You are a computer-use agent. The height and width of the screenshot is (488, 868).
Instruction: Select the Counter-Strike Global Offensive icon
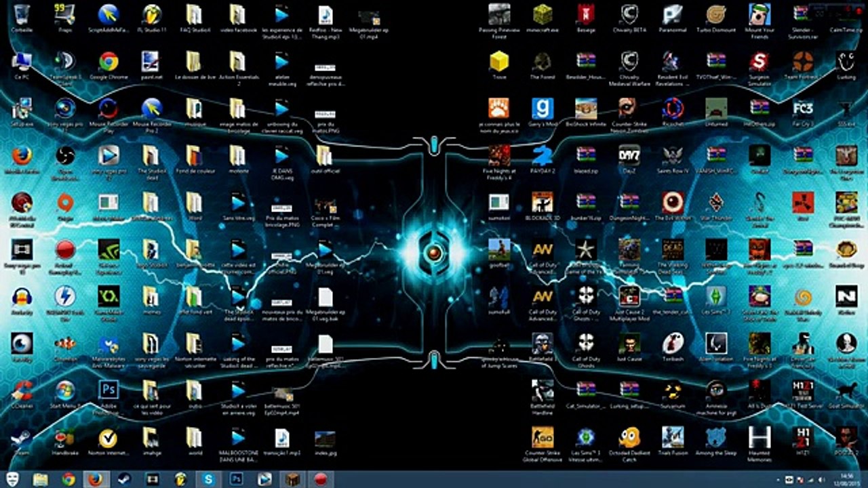542,437
